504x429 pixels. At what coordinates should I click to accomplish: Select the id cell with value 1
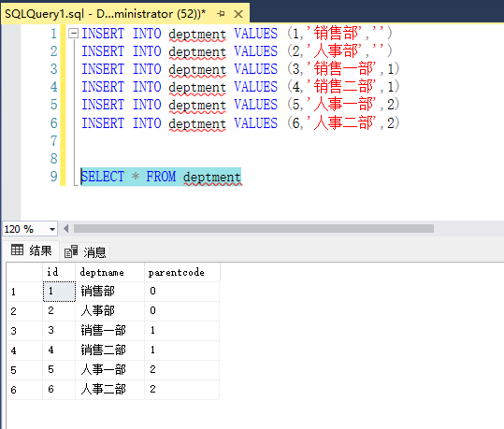(x=59, y=292)
